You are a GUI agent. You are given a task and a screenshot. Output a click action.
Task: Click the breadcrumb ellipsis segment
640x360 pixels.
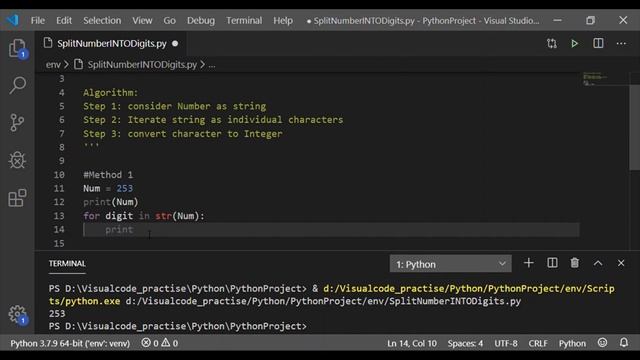click(x=212, y=65)
